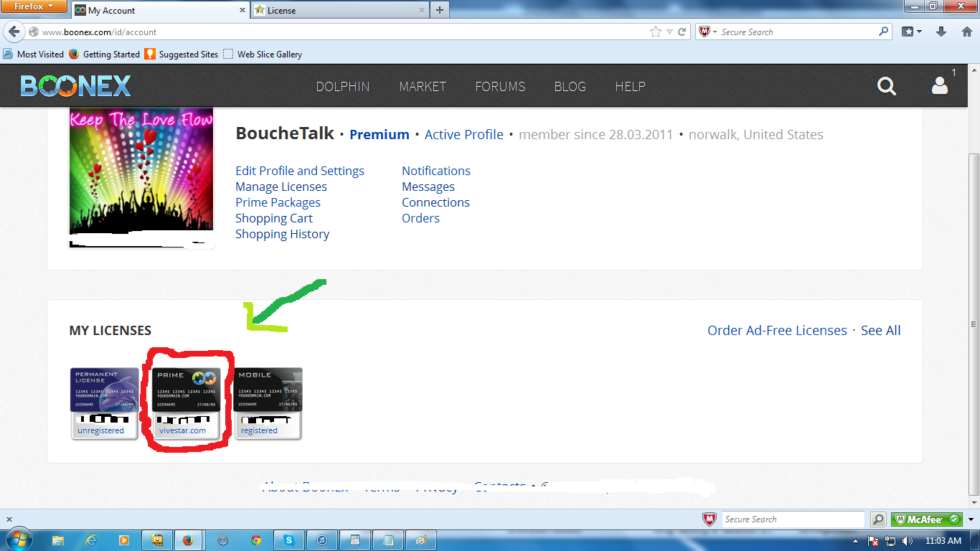Close the bottom add-on bar

click(9, 519)
